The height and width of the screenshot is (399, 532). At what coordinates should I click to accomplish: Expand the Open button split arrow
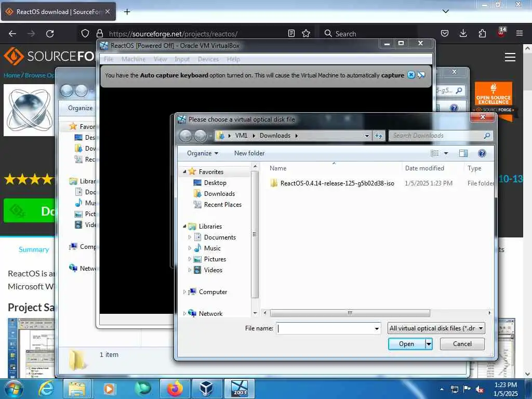click(429, 344)
